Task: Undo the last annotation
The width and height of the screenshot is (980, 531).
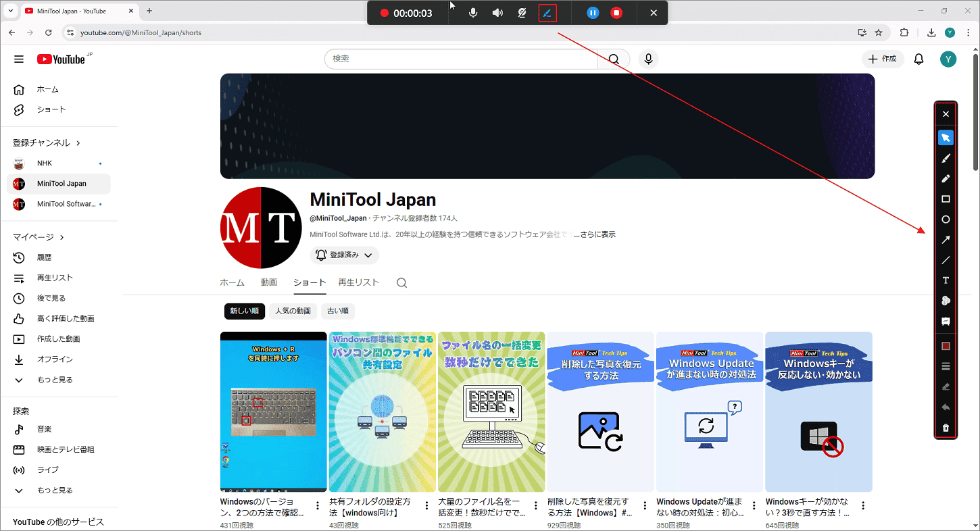Action: [x=946, y=407]
